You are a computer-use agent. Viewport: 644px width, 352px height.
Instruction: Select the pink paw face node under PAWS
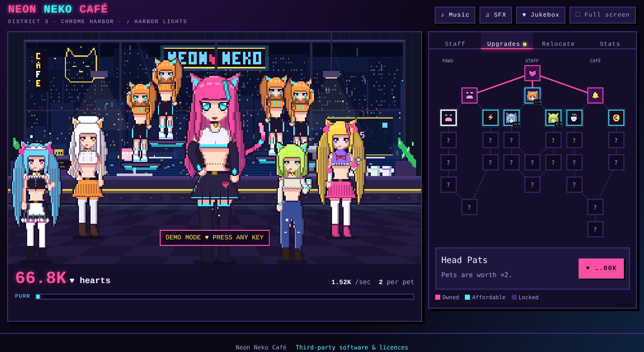click(x=469, y=96)
